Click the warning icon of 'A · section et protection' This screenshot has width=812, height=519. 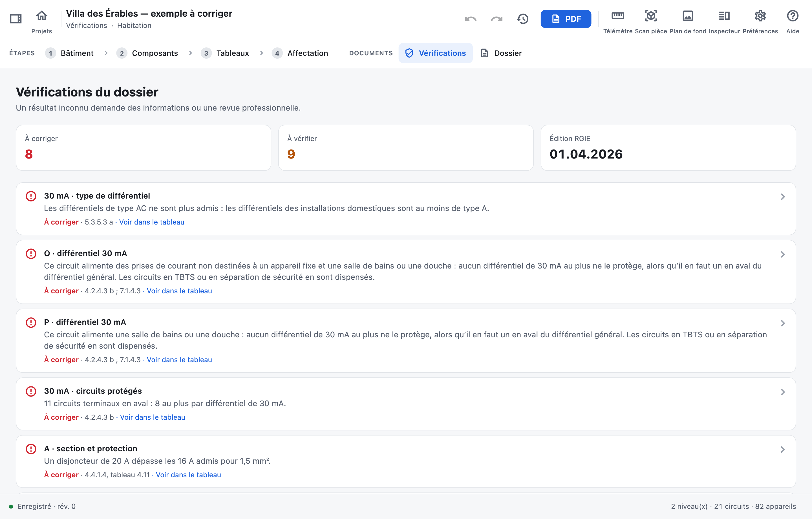point(31,448)
